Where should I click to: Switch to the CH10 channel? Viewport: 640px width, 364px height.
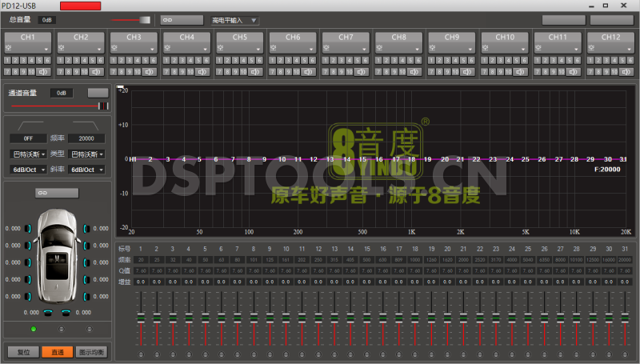pos(504,37)
